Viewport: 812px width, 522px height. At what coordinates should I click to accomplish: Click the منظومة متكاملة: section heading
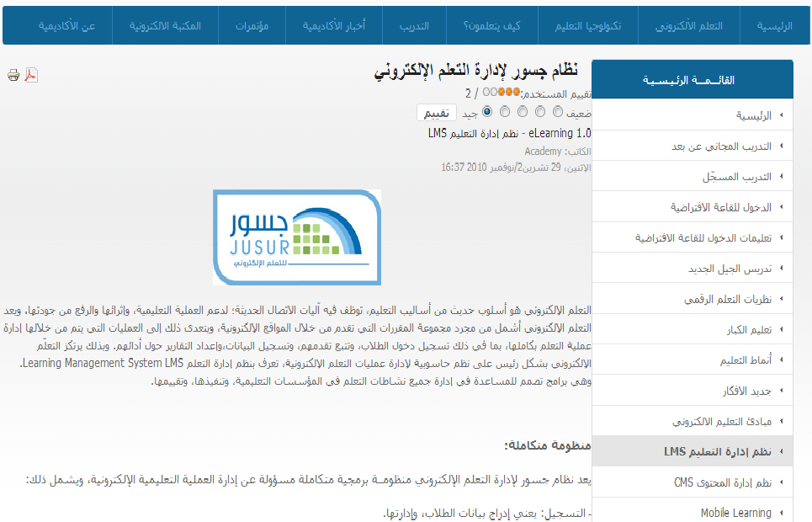coord(548,445)
